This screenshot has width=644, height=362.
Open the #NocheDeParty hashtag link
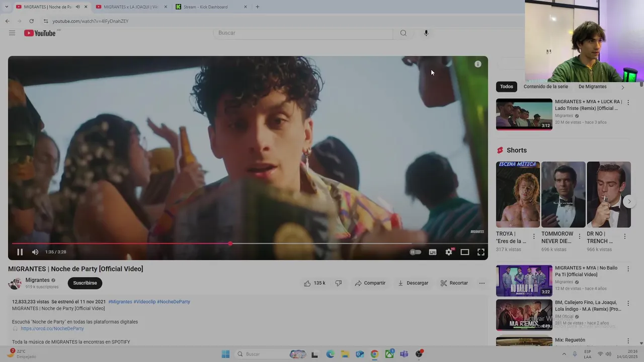point(174,302)
